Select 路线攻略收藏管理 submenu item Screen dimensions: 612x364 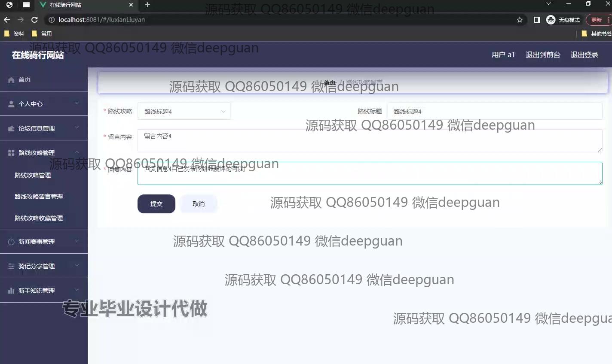click(x=39, y=218)
